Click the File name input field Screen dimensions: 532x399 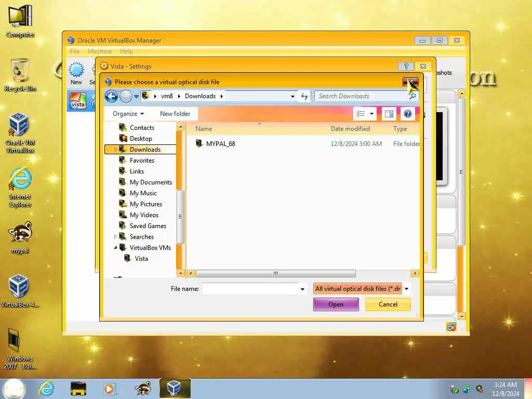tap(250, 289)
